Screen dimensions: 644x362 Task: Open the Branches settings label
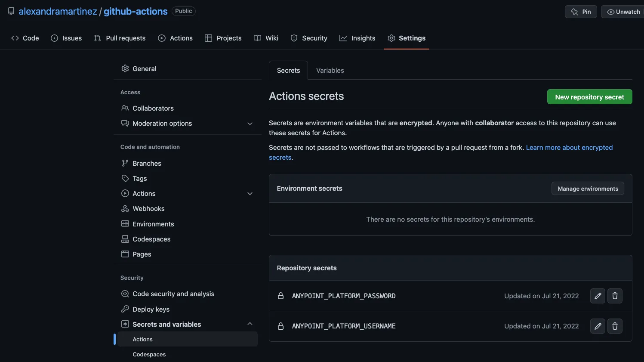click(147, 163)
